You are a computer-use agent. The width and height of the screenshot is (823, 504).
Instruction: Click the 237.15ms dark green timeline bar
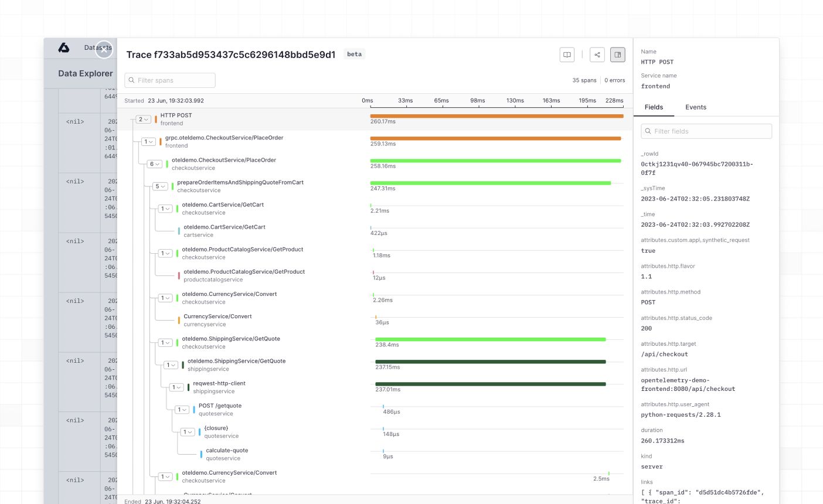coord(491,362)
